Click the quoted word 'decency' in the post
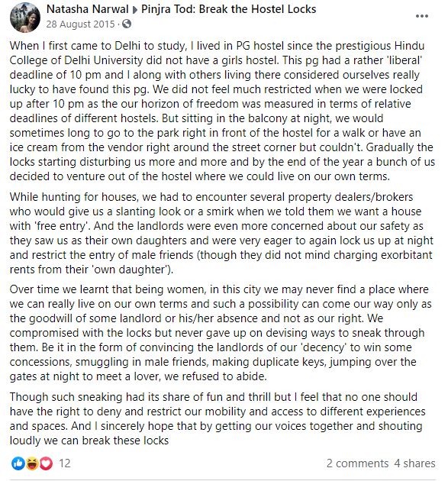Viewport: 448px width, 481px height. [x=323, y=347]
